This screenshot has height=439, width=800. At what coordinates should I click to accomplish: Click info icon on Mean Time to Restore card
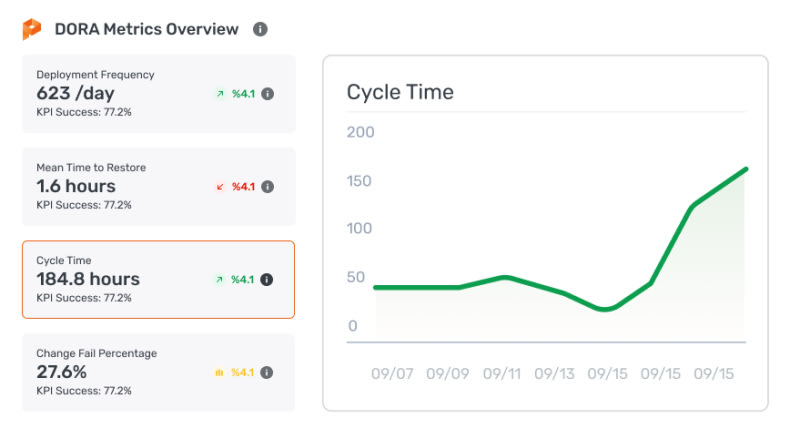pyautogui.click(x=267, y=187)
